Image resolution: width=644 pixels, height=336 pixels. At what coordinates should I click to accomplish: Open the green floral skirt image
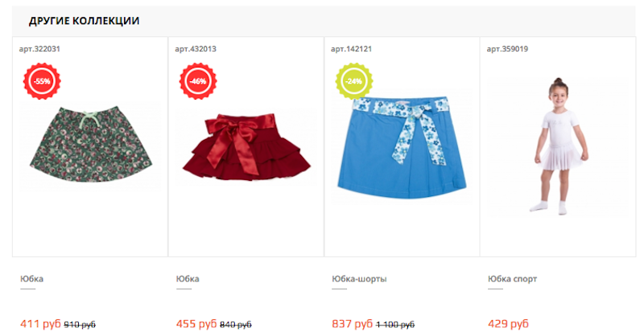click(91, 145)
